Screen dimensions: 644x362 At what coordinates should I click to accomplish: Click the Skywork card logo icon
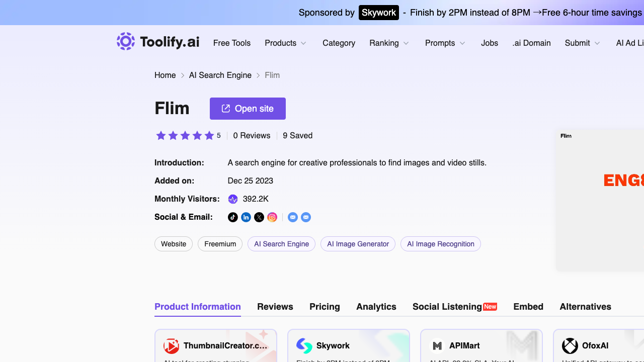(304, 346)
